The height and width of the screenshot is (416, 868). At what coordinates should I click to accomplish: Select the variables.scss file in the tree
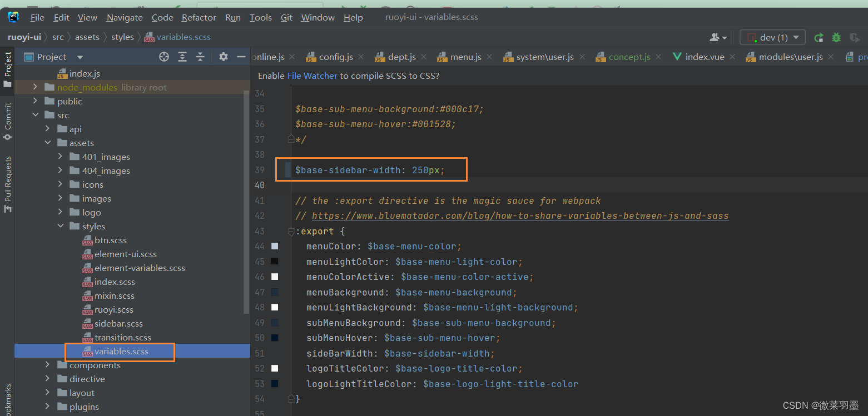point(121,351)
